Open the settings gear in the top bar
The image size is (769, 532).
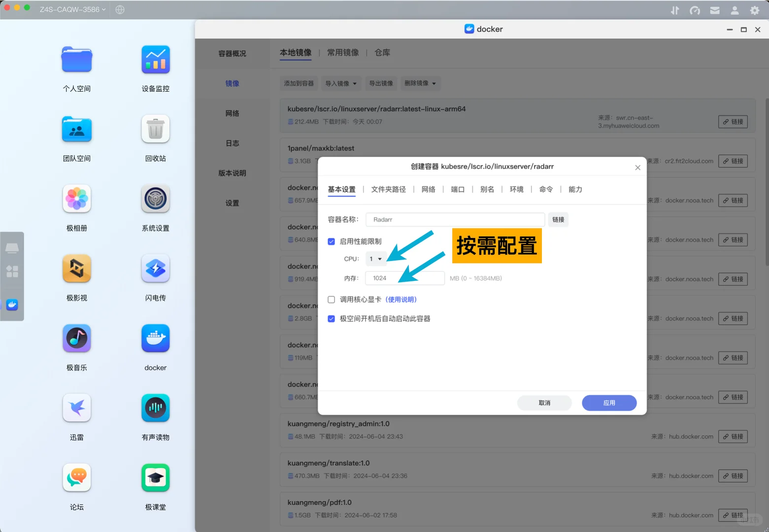754,10
